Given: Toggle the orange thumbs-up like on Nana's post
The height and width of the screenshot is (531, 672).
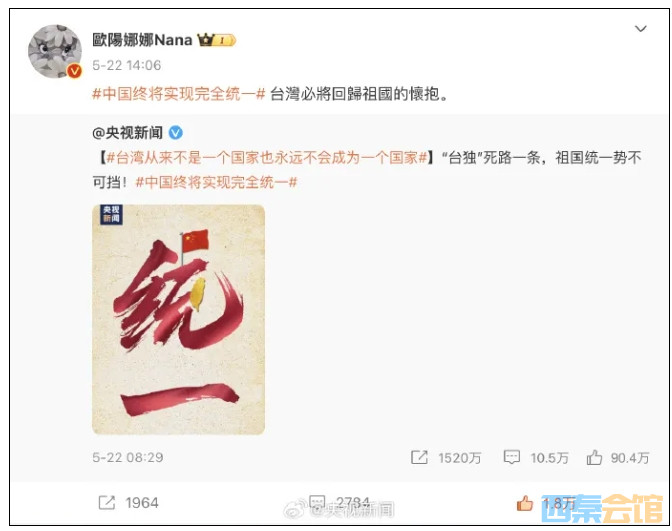Looking at the screenshot, I should pos(525,503).
